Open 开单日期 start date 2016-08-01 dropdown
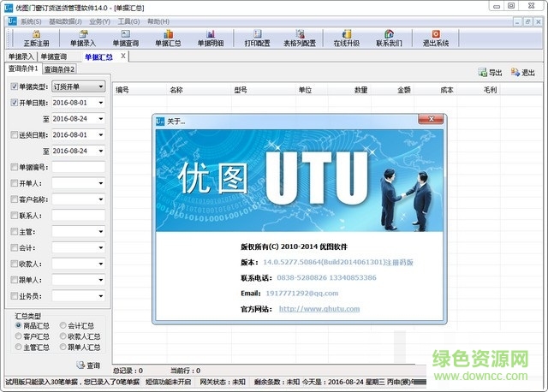The width and height of the screenshot is (548, 392). click(x=101, y=103)
